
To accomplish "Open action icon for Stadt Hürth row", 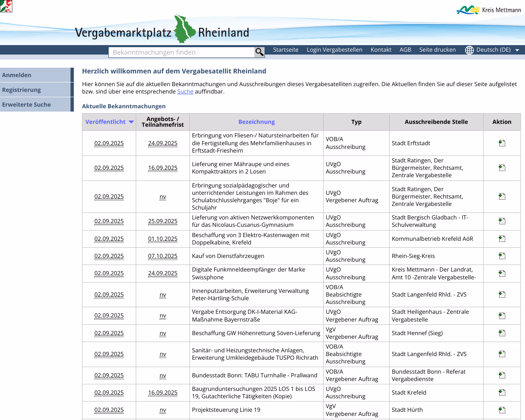I will tap(502, 410).
